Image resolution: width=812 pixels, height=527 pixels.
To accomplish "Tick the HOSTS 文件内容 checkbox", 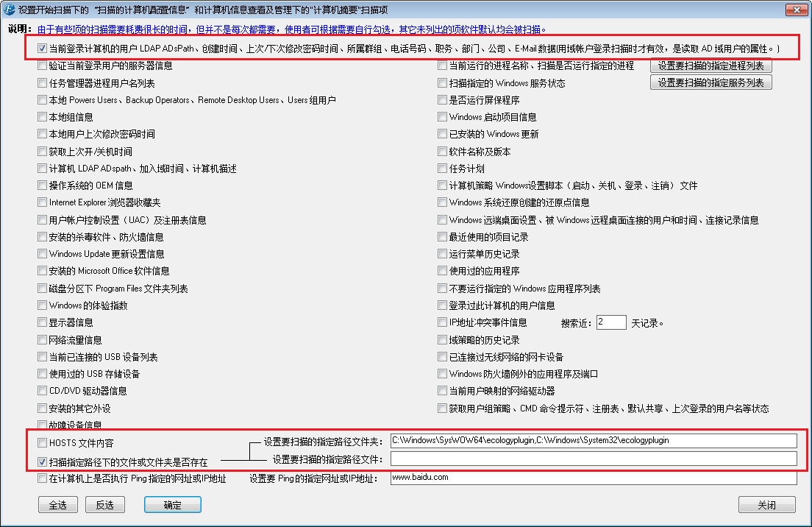I will [x=43, y=442].
